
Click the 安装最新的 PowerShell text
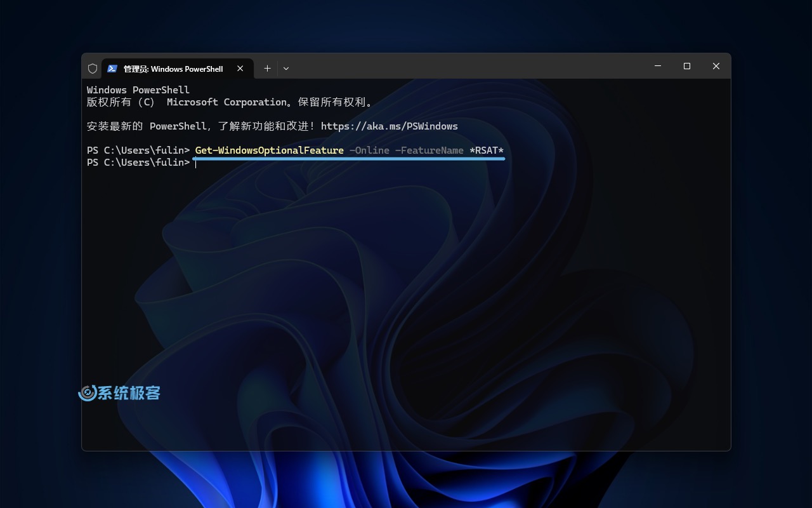click(x=147, y=126)
